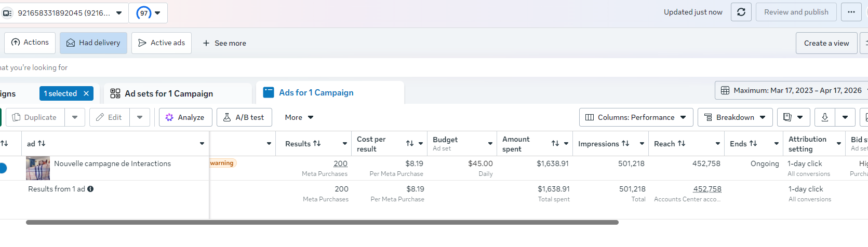Click the reports icon beside Breakdown
868x247 pixels.
[787, 117]
